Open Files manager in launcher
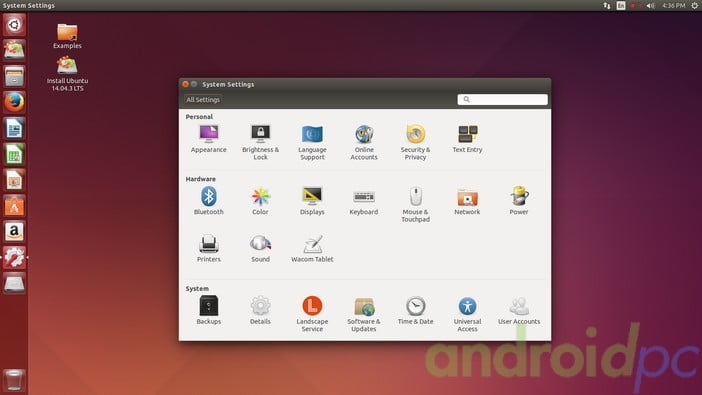The height and width of the screenshot is (395, 702). (x=14, y=76)
